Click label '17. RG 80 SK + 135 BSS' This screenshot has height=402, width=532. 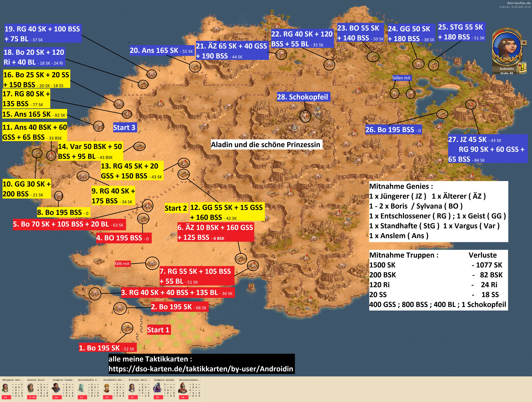(x=26, y=99)
